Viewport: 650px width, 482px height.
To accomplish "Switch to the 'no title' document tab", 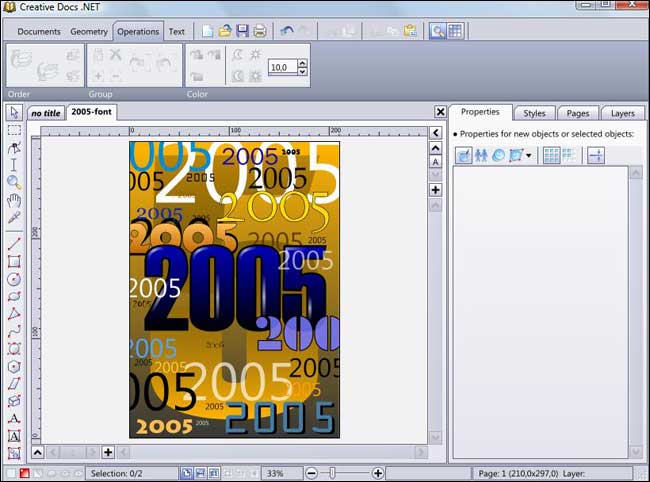I will (45, 113).
